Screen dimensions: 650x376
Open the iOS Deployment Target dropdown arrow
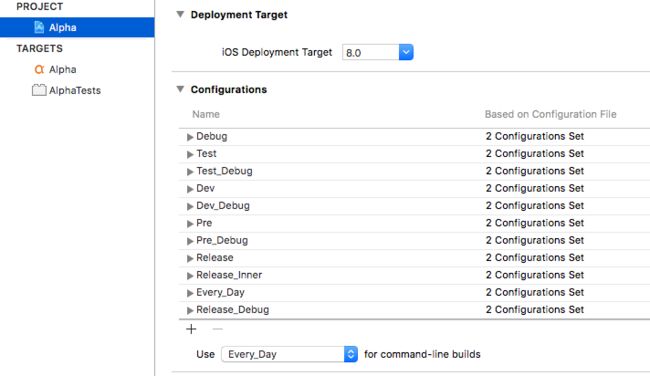tap(406, 52)
